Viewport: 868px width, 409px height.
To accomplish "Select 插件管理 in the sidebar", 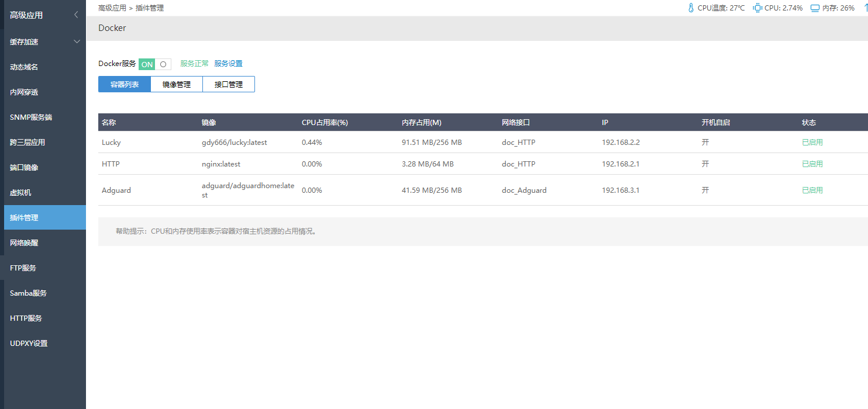I will pyautogui.click(x=45, y=217).
